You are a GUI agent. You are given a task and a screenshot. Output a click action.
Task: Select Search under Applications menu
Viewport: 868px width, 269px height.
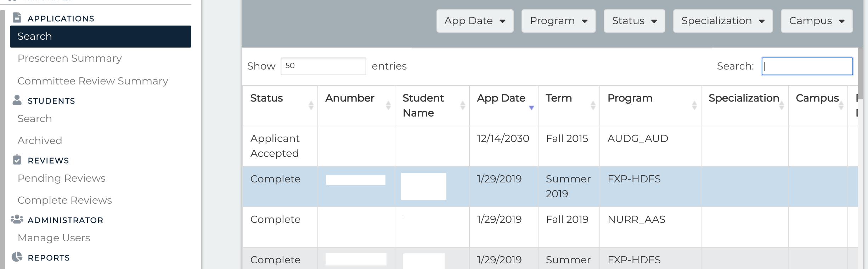click(x=101, y=37)
